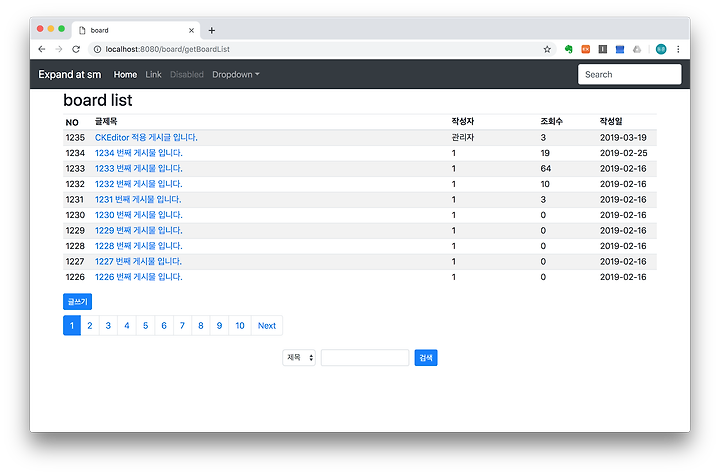
Task: Go to page 8
Action: tap(201, 326)
